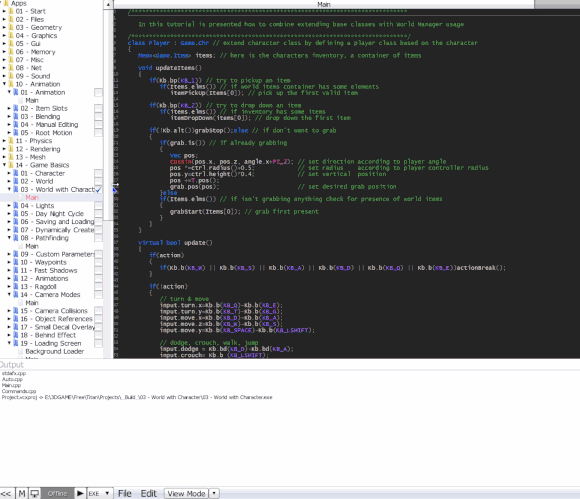Click the 05 - Gui folder icon
Viewport: 580px width, 499px height.
(11, 44)
